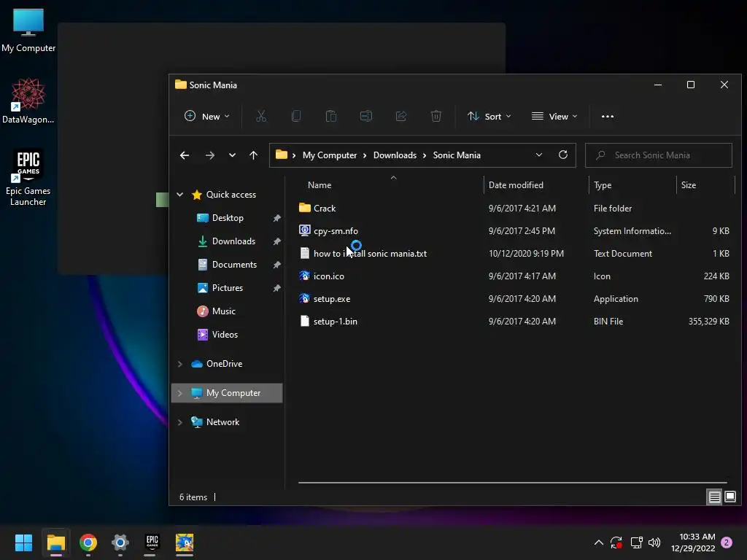
Task: Open DataWagon desktop shortcut
Action: click(x=28, y=101)
